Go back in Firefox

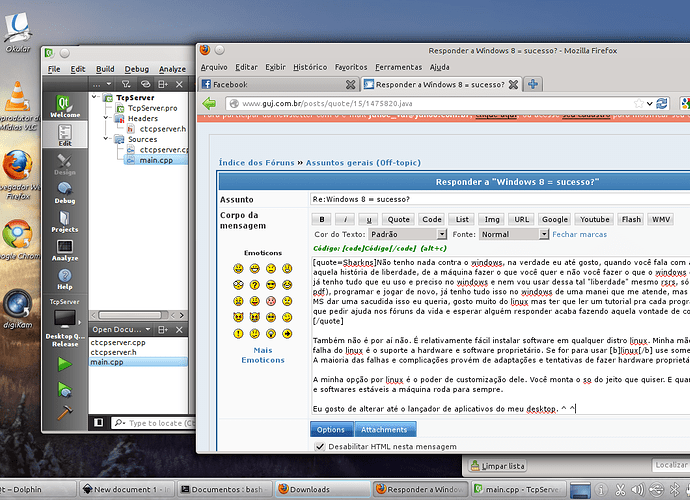pyautogui.click(x=209, y=103)
